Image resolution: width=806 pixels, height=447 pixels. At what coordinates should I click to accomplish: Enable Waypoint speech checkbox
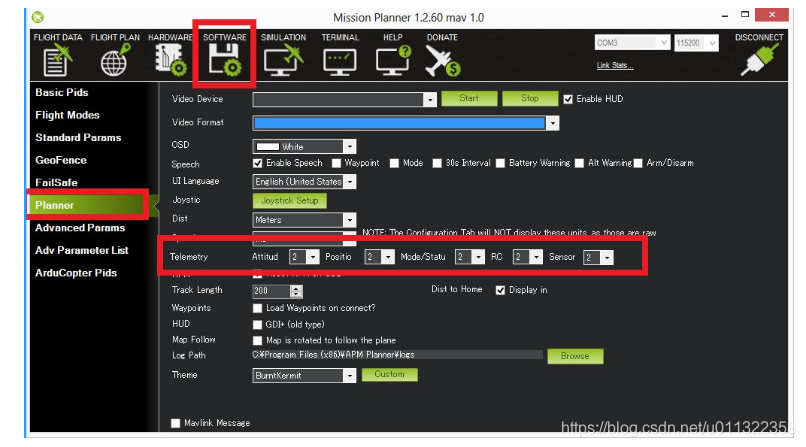pos(336,163)
